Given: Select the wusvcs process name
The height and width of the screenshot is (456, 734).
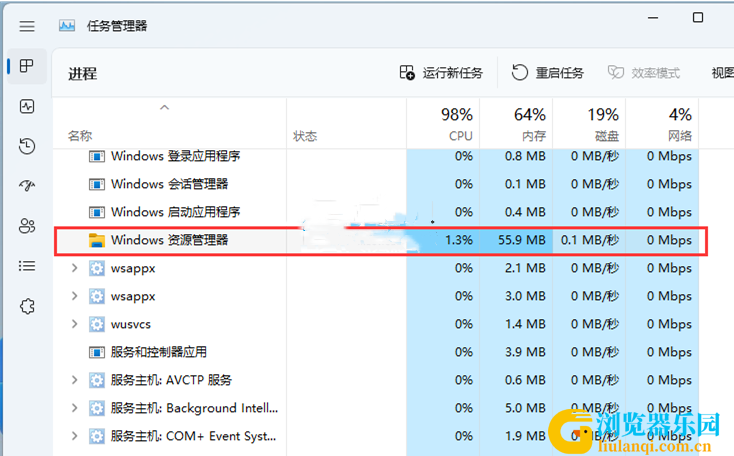Looking at the screenshot, I should [x=131, y=324].
